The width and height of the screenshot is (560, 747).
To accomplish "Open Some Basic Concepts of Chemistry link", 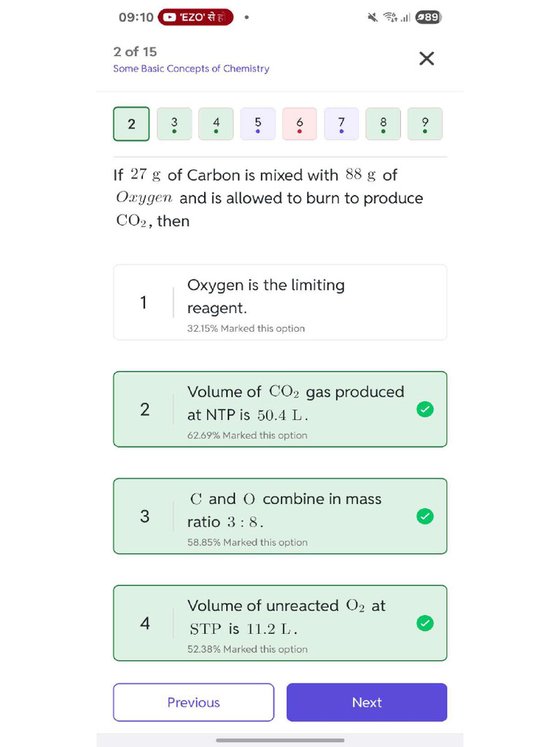I will [x=191, y=69].
